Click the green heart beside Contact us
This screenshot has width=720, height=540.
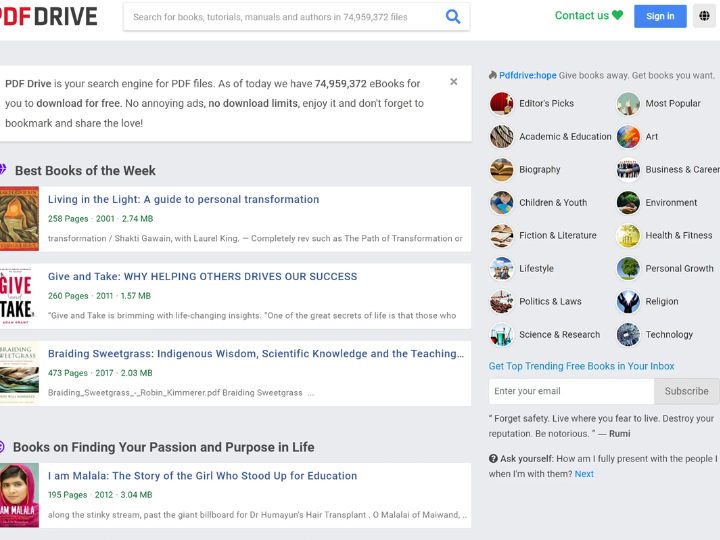coord(618,15)
